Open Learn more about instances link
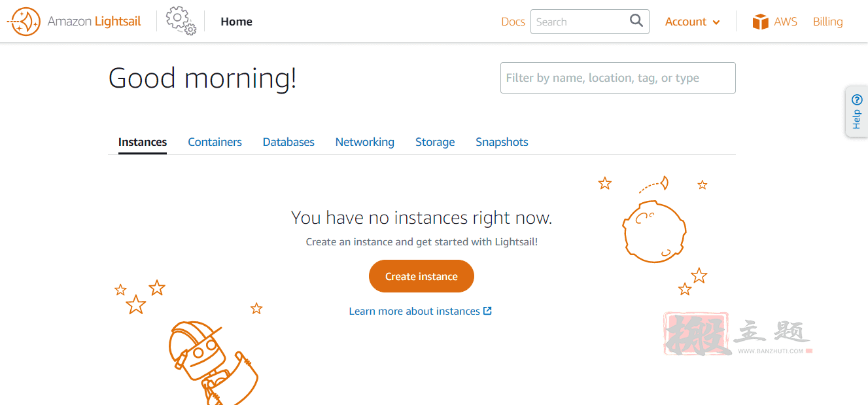The width and height of the screenshot is (868, 405). pyautogui.click(x=420, y=311)
